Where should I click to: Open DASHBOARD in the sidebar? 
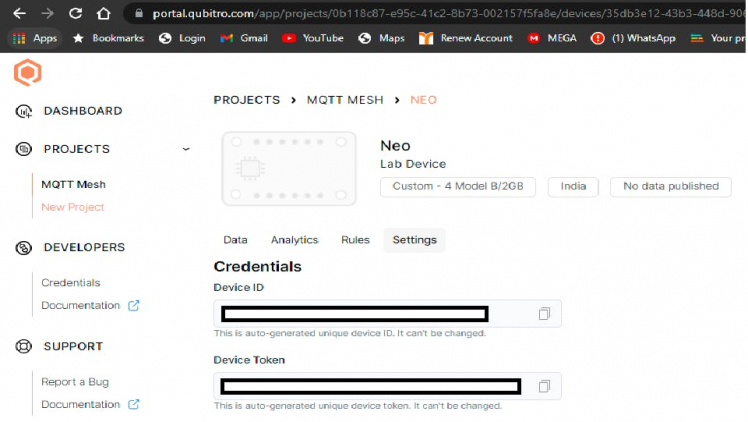point(83,111)
